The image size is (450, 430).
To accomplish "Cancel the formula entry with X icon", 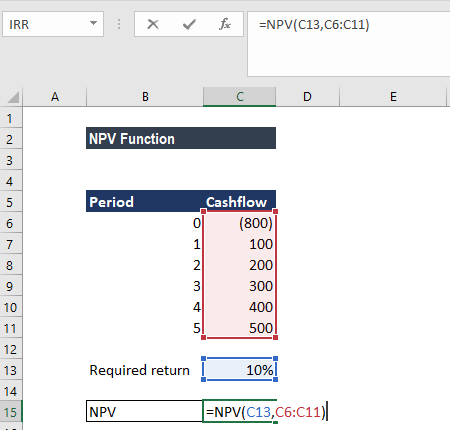I will (x=153, y=24).
